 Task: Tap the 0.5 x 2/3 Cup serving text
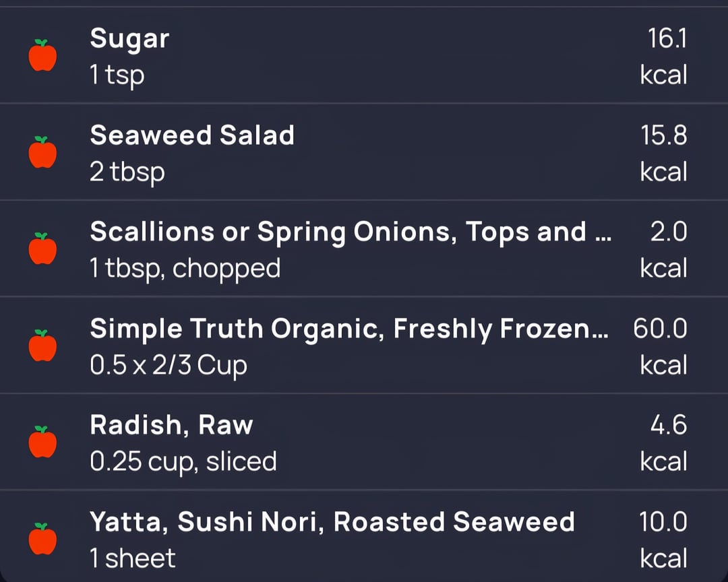169,365
